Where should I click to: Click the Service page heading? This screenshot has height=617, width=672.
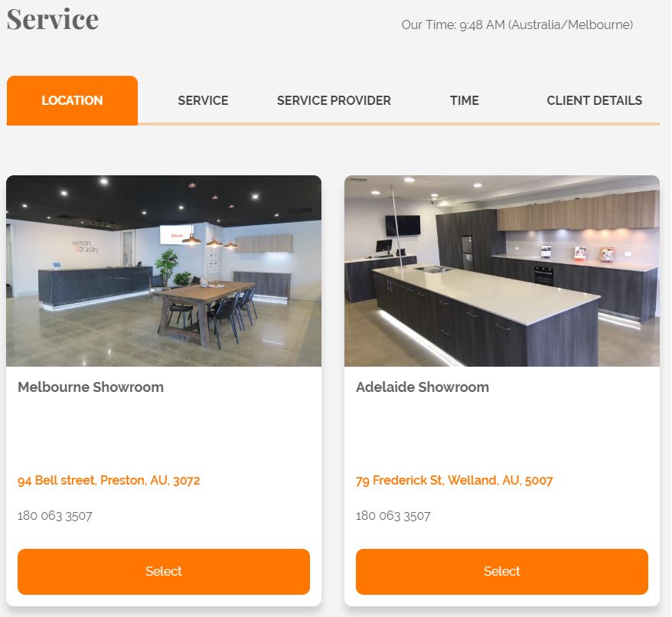click(x=53, y=19)
